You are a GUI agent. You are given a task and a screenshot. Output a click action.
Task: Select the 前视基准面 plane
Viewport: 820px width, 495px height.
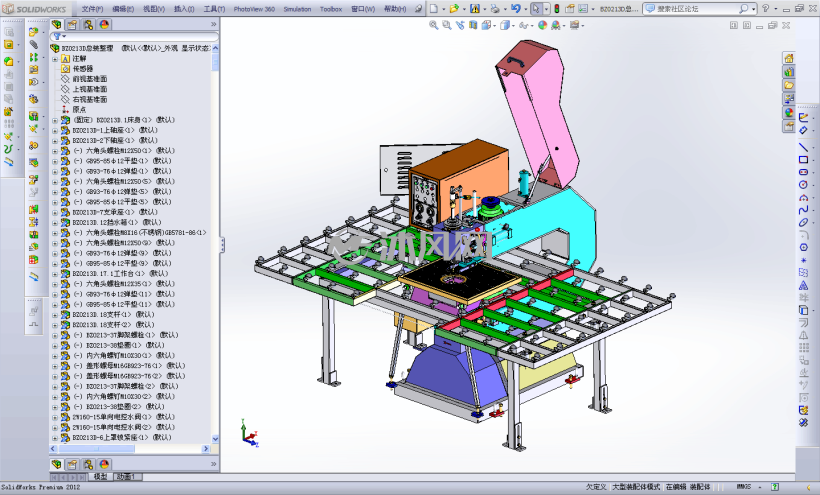click(89, 79)
